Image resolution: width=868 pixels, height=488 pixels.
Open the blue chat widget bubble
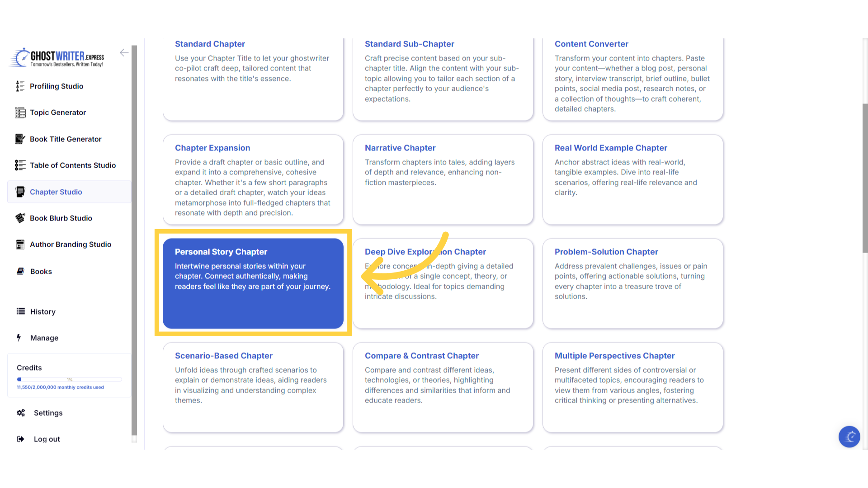tap(849, 436)
